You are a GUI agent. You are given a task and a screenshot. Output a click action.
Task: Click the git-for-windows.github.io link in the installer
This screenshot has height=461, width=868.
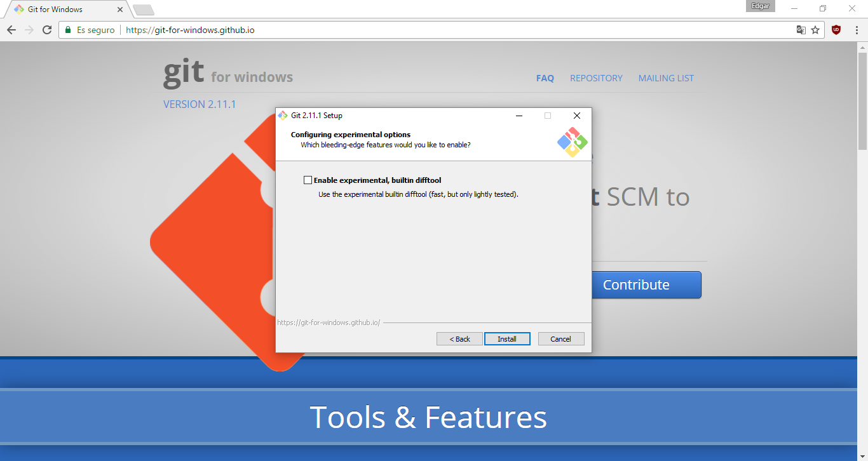pos(329,323)
